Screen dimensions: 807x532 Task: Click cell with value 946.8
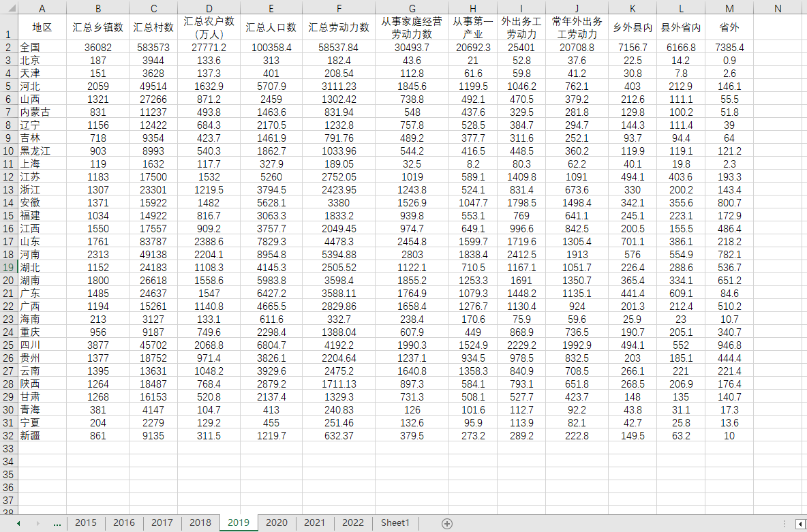[x=729, y=345]
